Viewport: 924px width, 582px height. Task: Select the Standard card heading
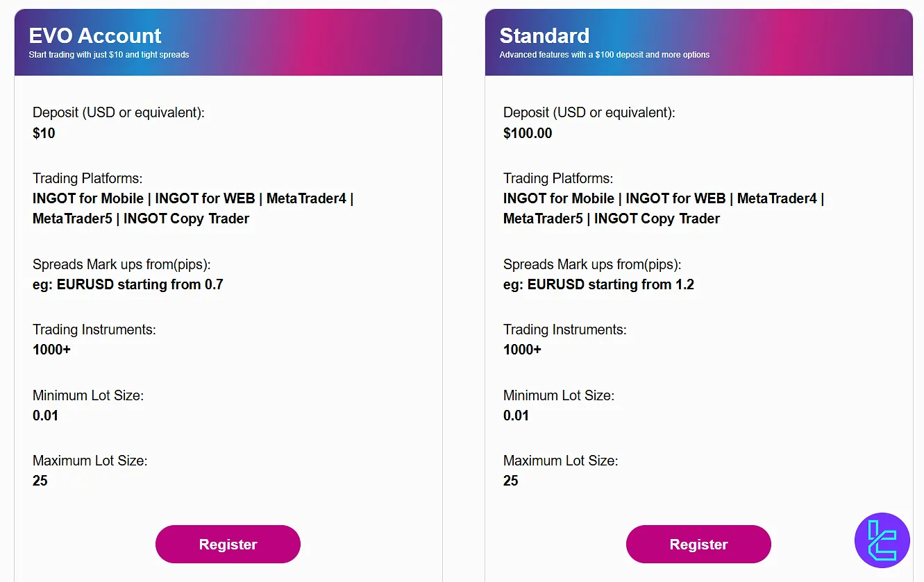click(x=544, y=35)
